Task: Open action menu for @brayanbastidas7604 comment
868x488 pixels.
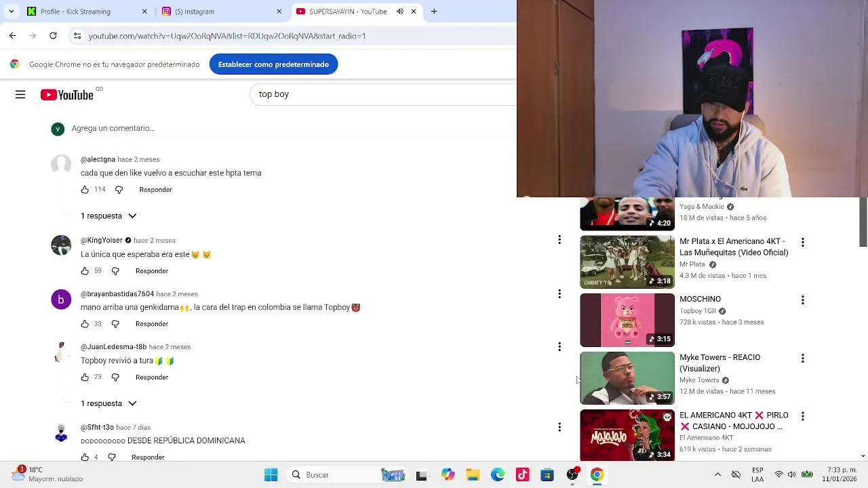Action: click(x=559, y=293)
